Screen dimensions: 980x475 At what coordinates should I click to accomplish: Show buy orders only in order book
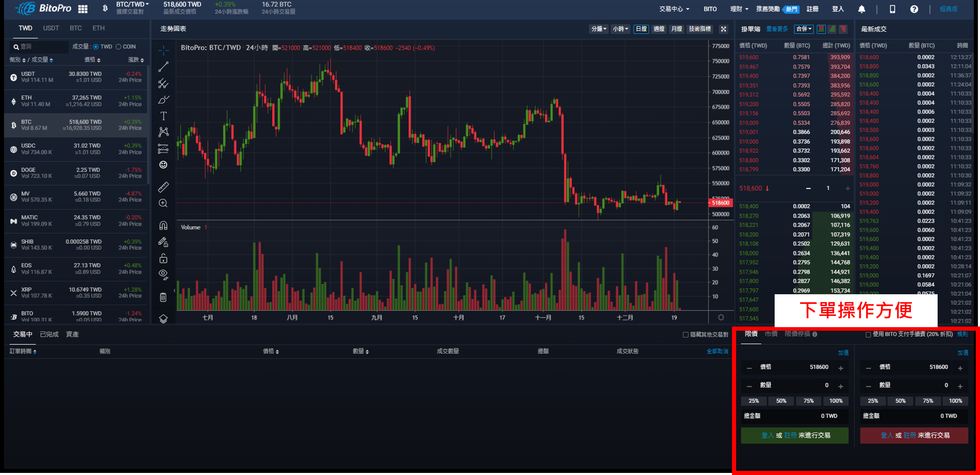(832, 29)
